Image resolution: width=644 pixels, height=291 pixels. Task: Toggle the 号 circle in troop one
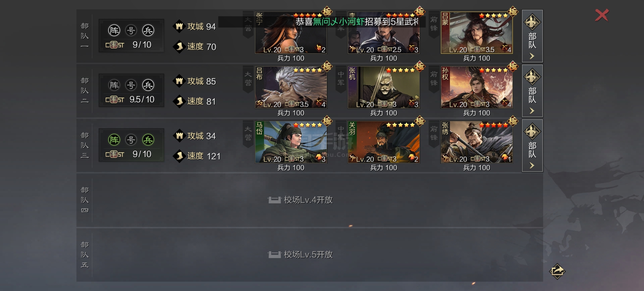pyautogui.click(x=131, y=30)
